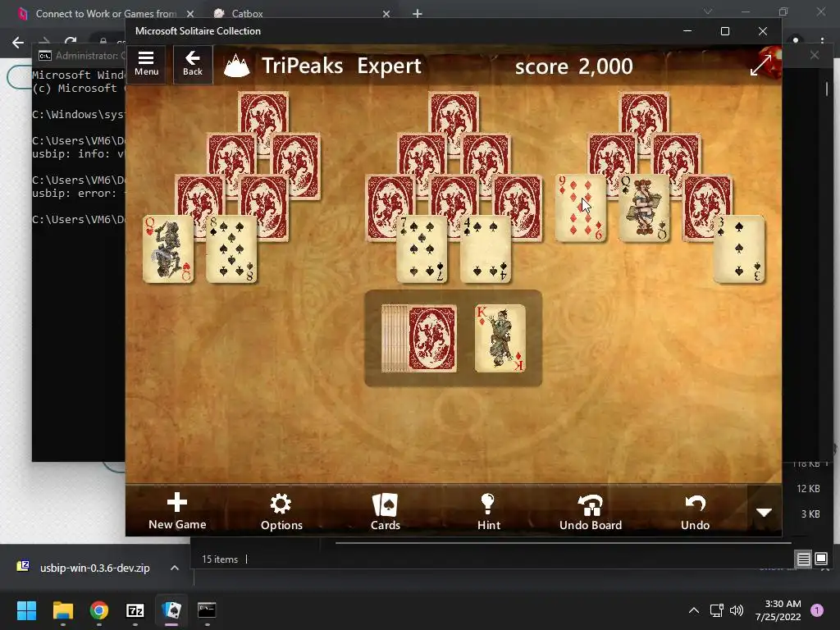Open the Solitaire Menu hamburger button
This screenshot has width=840, height=630.
[x=146, y=64]
